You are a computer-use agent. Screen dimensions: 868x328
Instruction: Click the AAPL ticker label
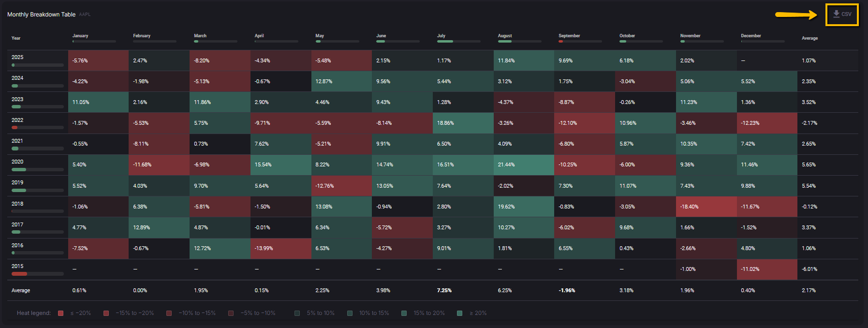[85, 15]
